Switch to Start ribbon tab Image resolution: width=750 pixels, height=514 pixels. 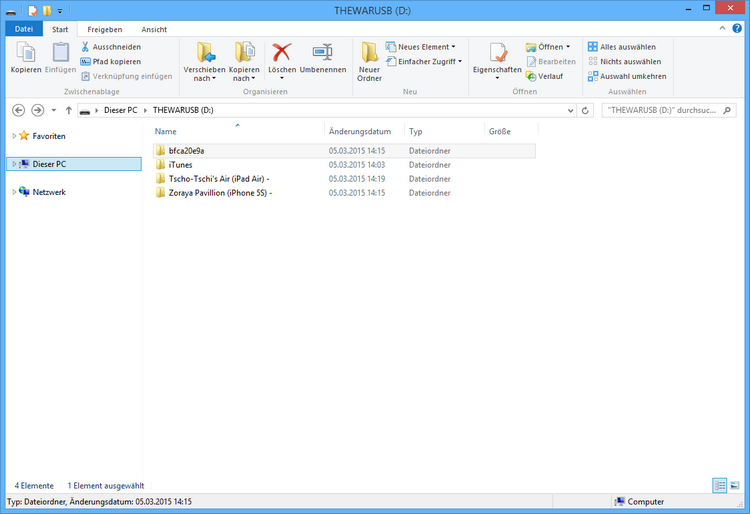click(x=60, y=29)
